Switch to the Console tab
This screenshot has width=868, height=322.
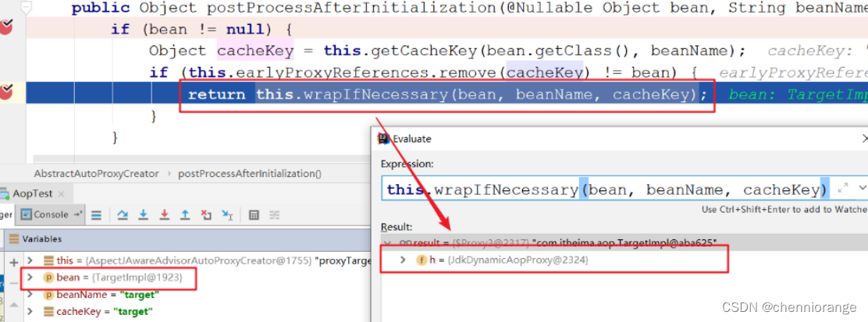coord(49,214)
